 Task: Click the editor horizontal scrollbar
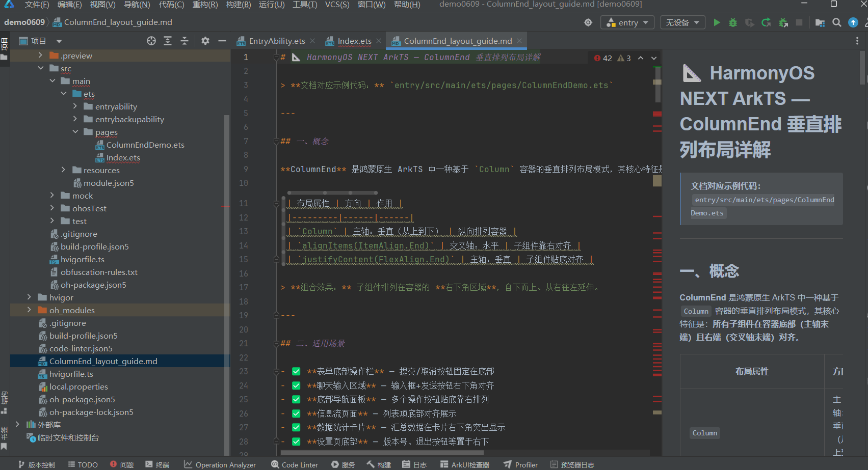(382, 452)
